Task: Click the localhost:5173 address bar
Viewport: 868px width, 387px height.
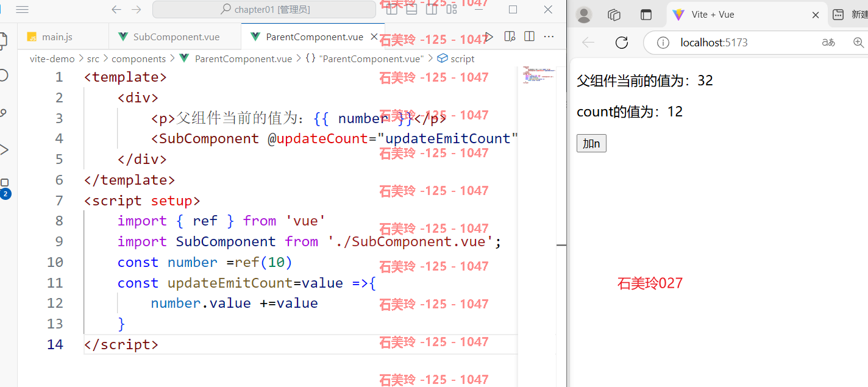Action: pos(756,42)
